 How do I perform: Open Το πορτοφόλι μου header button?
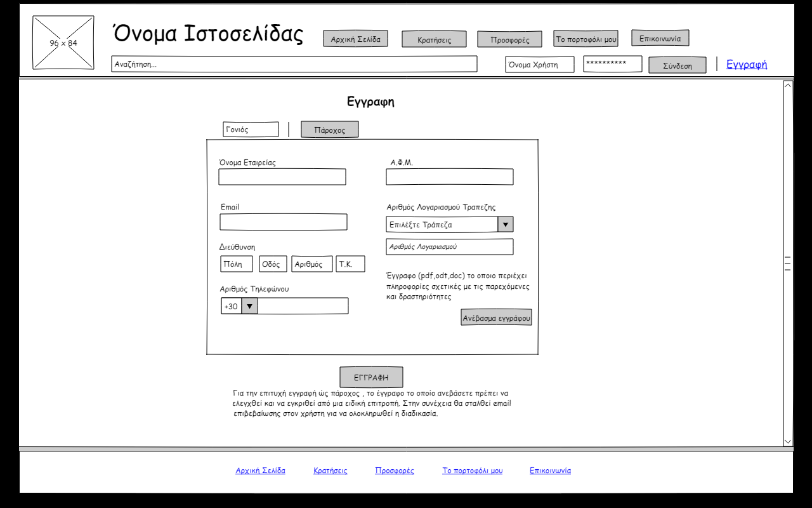point(586,39)
